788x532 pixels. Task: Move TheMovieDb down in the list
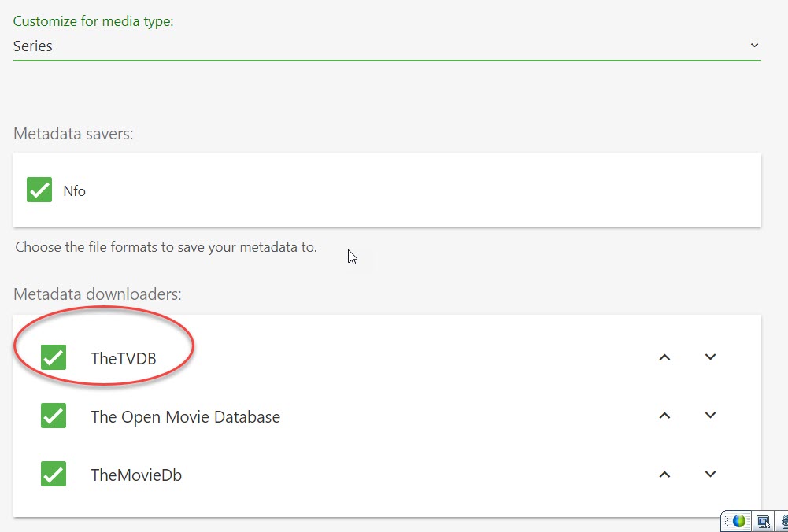710,474
